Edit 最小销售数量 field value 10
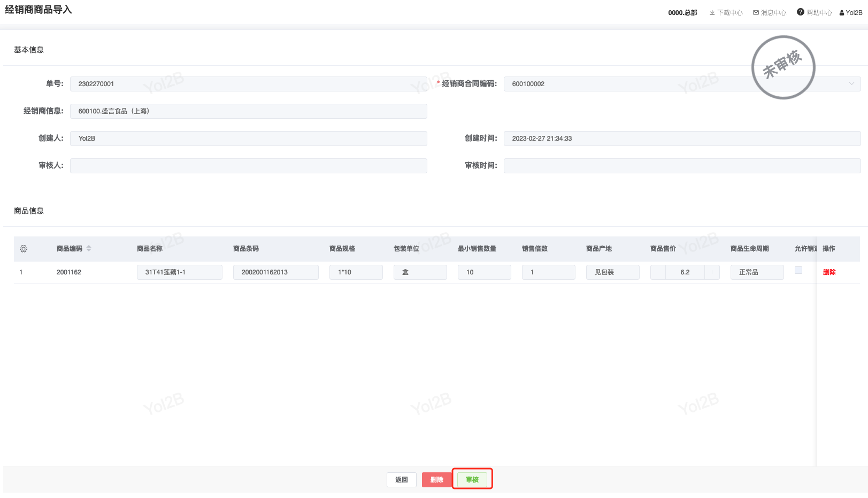Screen dimensions: 868x498 (x=485, y=272)
